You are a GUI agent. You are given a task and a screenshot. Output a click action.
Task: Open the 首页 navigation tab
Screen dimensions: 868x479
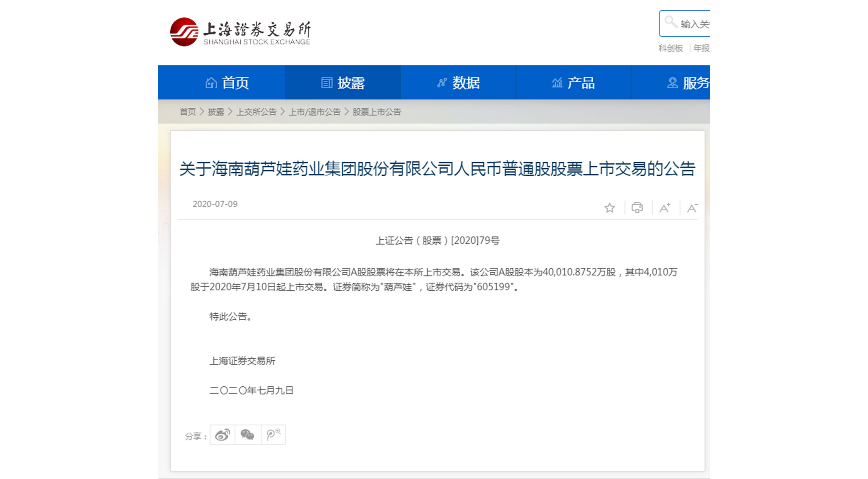click(222, 83)
